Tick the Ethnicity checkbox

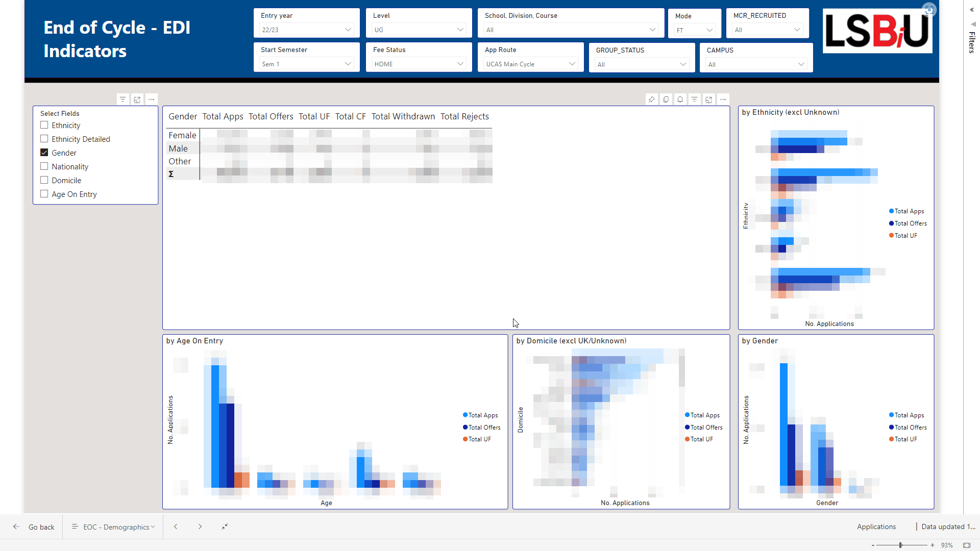click(x=44, y=125)
